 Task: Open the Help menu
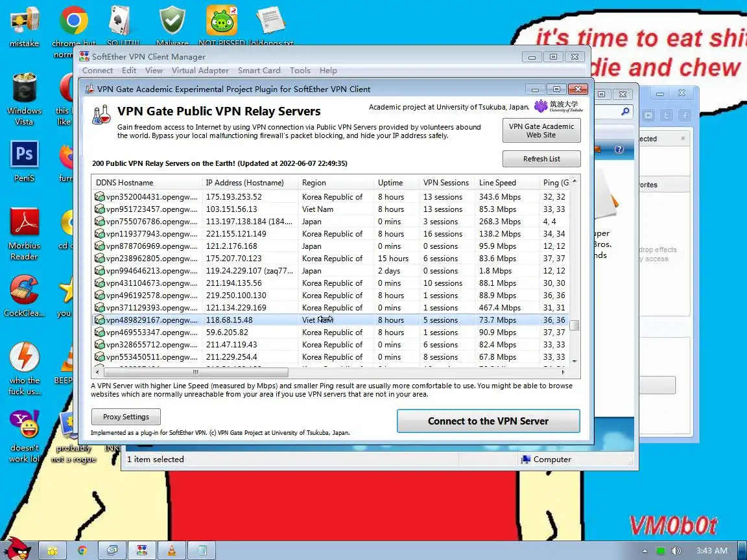point(328,71)
